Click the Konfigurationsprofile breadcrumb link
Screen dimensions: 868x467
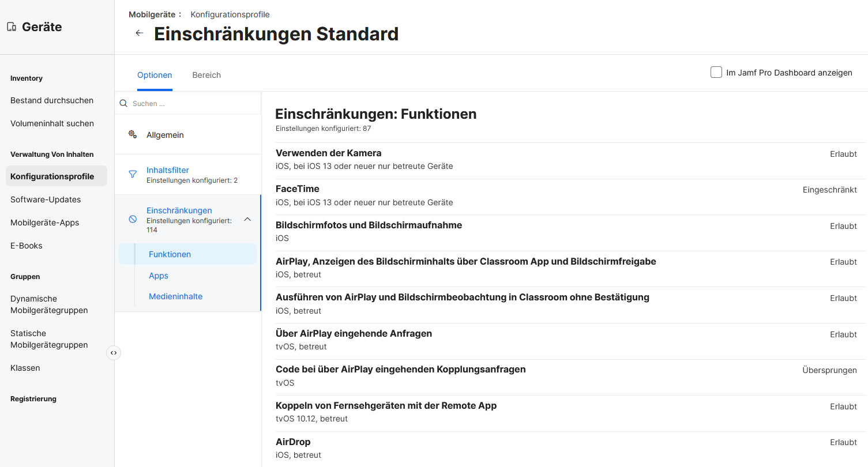[230, 14]
